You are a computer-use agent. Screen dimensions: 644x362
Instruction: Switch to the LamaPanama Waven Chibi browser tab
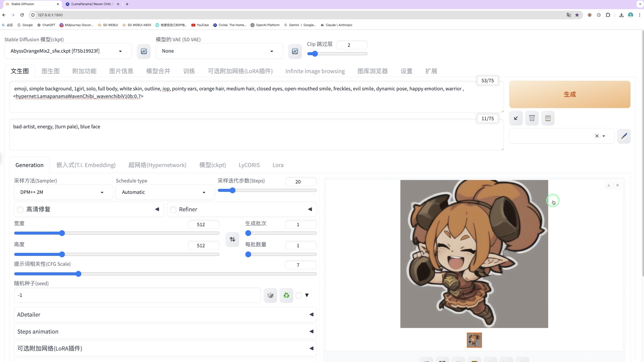point(92,4)
